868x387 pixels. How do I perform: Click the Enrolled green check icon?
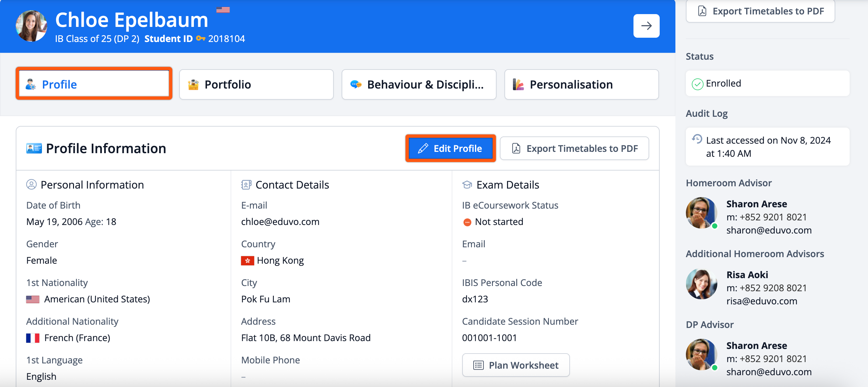click(x=697, y=84)
